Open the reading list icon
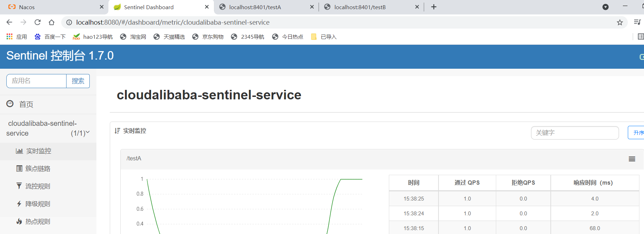This screenshot has height=234, width=644. (x=641, y=37)
